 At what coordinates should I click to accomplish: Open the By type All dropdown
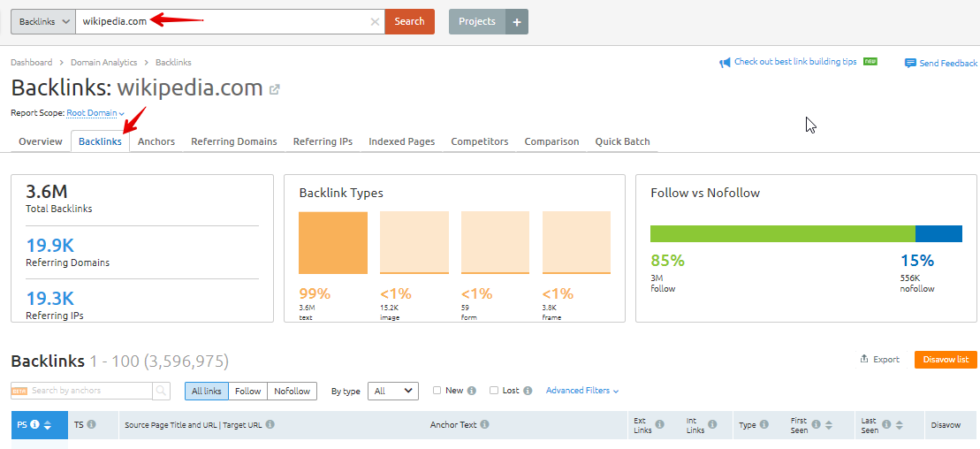coord(393,391)
